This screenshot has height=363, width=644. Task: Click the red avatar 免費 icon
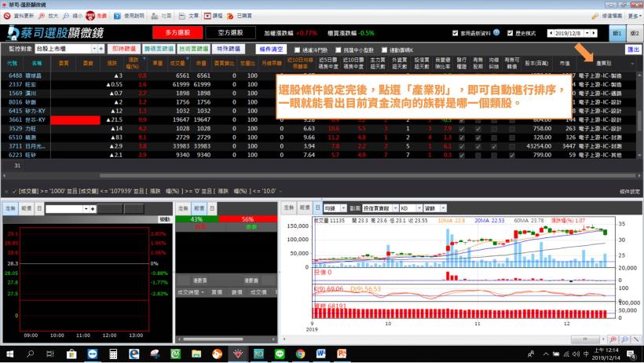90,16
